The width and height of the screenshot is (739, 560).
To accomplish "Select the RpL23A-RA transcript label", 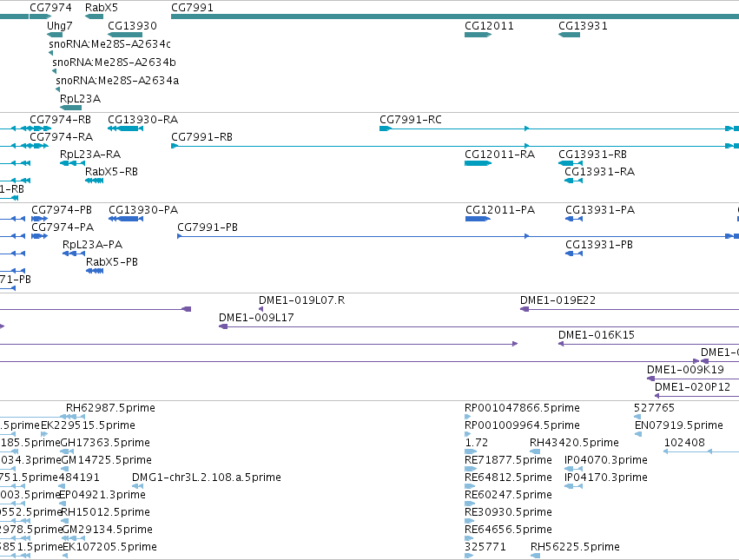I will click(x=90, y=155).
